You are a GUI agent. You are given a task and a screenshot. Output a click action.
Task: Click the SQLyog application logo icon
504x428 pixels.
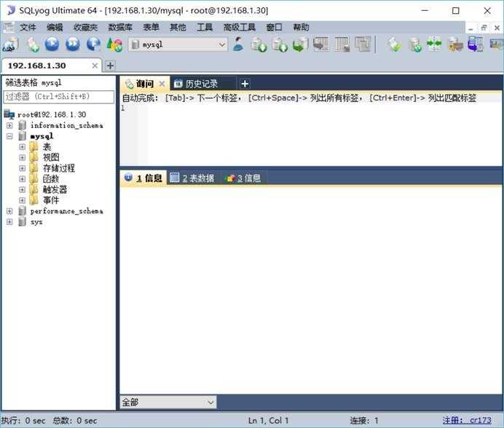click(11, 10)
